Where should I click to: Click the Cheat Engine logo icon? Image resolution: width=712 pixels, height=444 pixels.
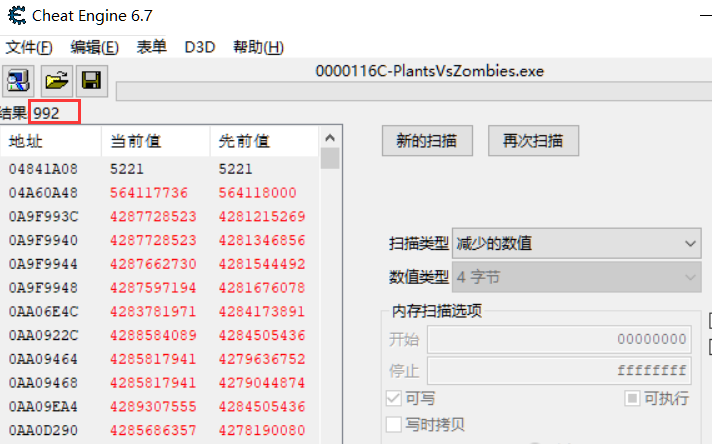coord(17,15)
